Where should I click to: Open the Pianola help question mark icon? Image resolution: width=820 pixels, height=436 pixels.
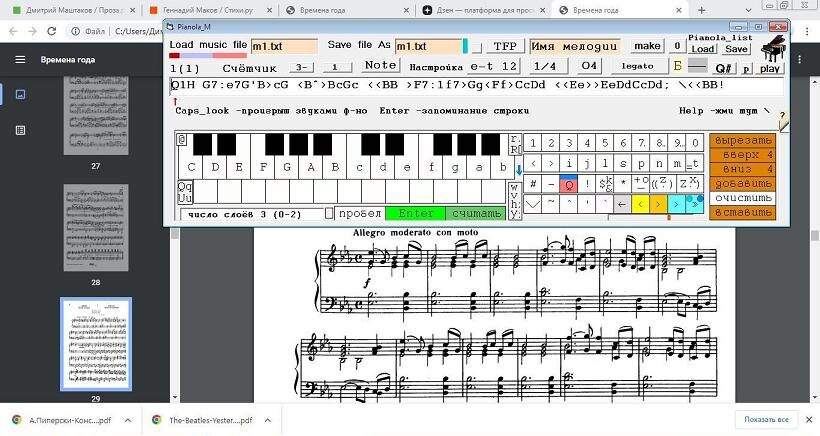[x=783, y=121]
